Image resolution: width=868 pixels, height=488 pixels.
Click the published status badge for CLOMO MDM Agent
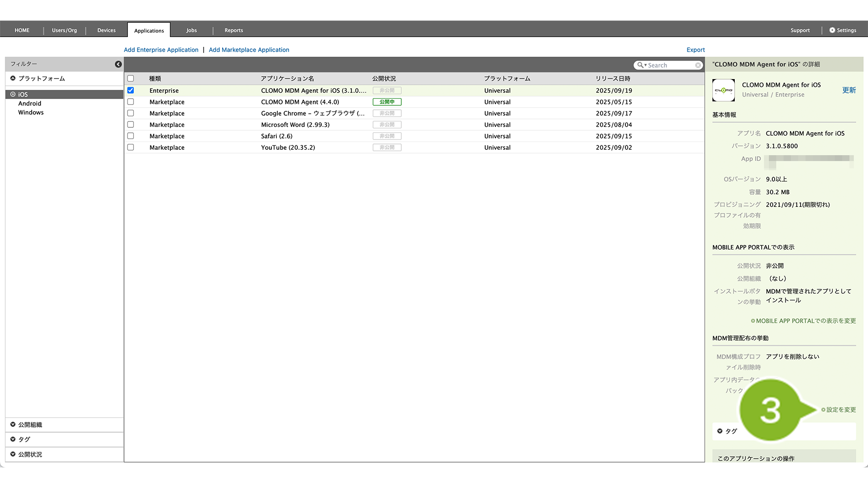pyautogui.click(x=387, y=102)
